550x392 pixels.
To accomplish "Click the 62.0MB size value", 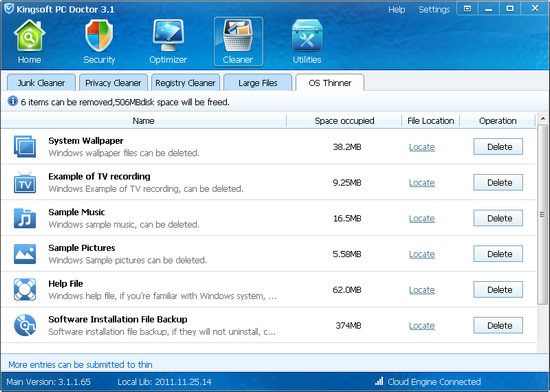I will coord(347,290).
